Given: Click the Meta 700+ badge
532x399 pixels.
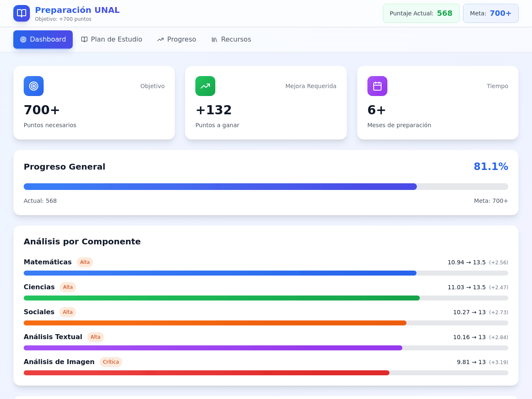Looking at the screenshot, I should (x=491, y=13).
